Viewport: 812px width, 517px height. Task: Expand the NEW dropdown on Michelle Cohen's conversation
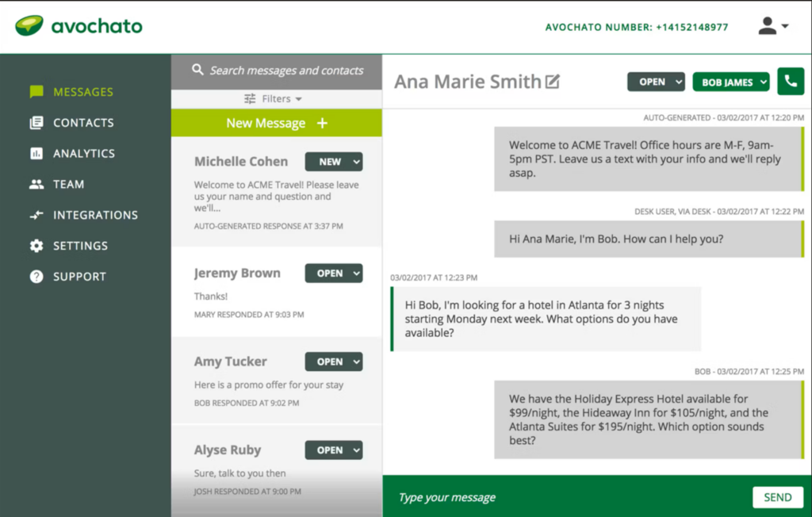[x=333, y=161]
